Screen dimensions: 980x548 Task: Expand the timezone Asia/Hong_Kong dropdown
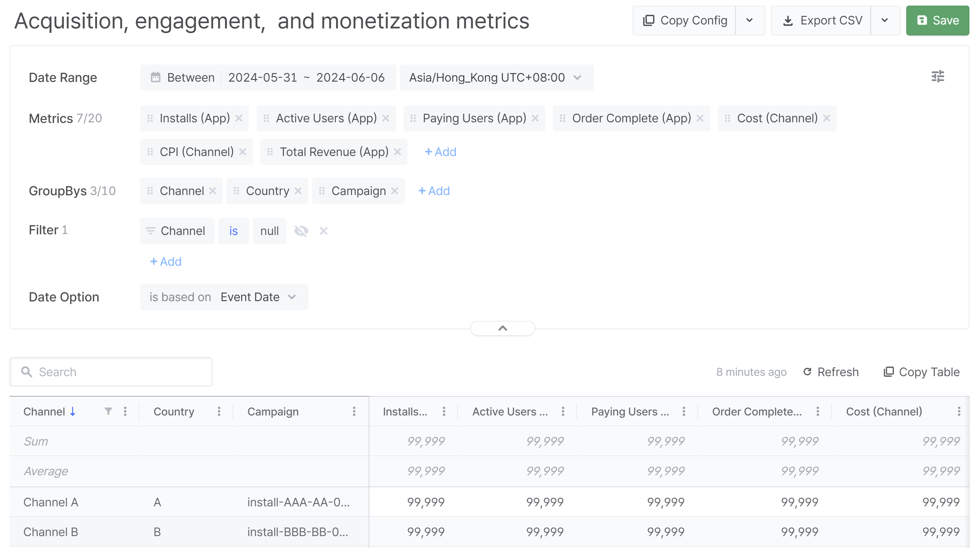577,78
